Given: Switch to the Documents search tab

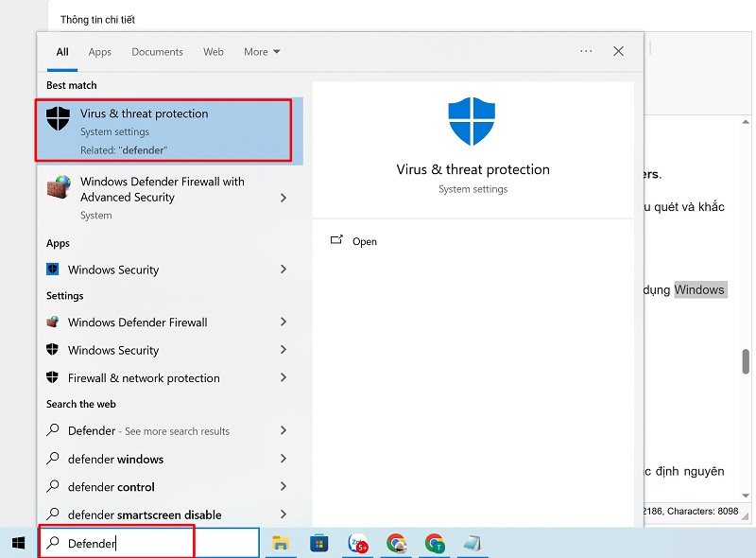Looking at the screenshot, I should click(157, 52).
